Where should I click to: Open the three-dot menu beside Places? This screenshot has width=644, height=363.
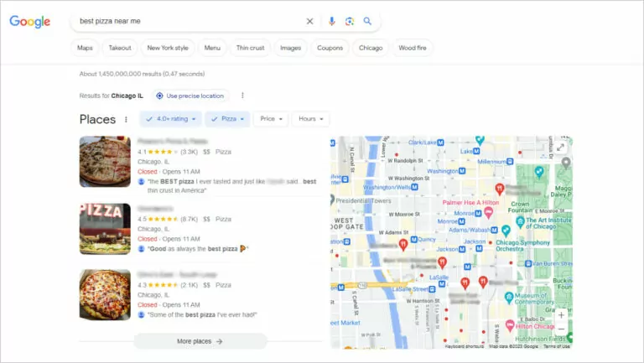click(x=127, y=120)
